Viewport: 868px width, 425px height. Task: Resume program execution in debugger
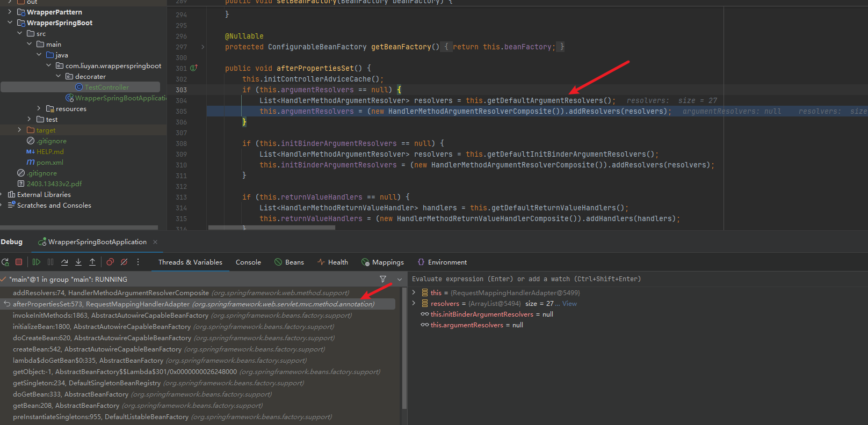(37, 262)
